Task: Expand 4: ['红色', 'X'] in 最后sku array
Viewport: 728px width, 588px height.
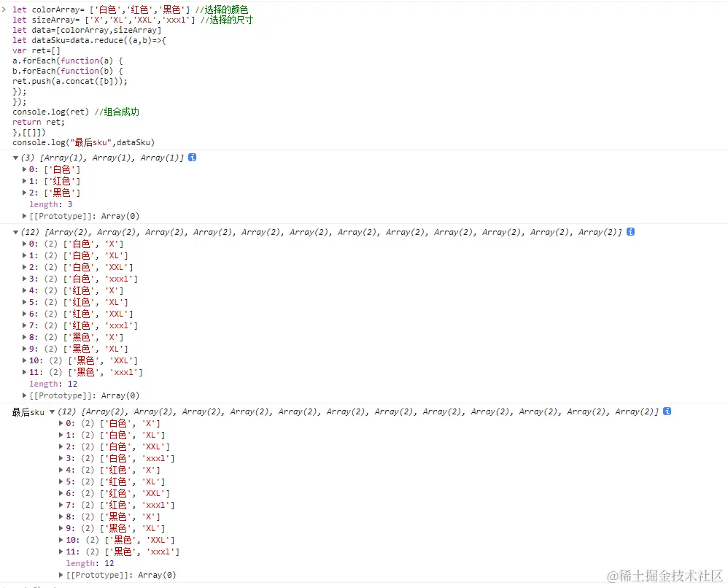Action: click(x=61, y=470)
